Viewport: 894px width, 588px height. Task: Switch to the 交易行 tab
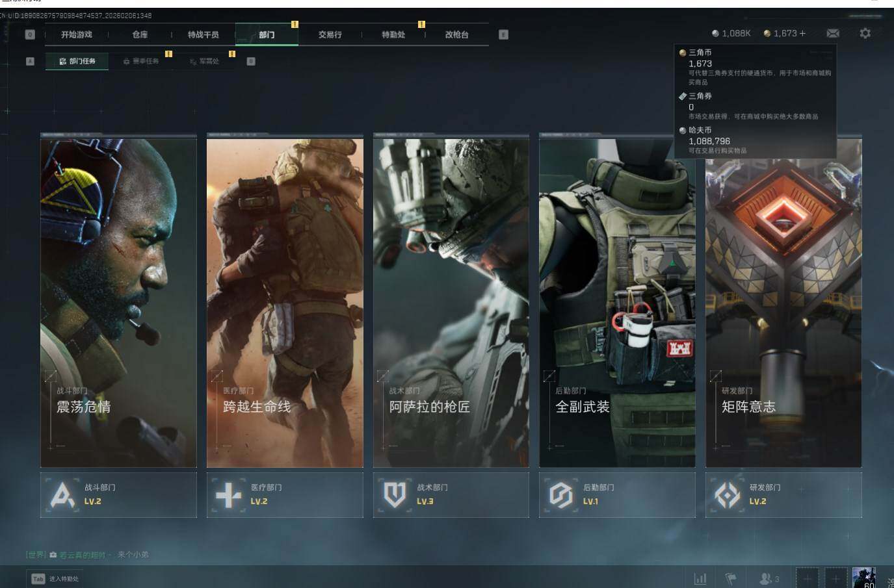[x=330, y=34]
